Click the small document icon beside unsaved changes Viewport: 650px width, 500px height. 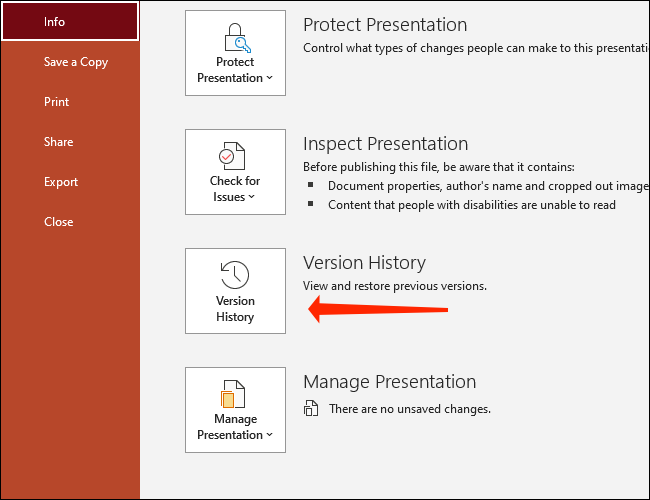(311, 409)
